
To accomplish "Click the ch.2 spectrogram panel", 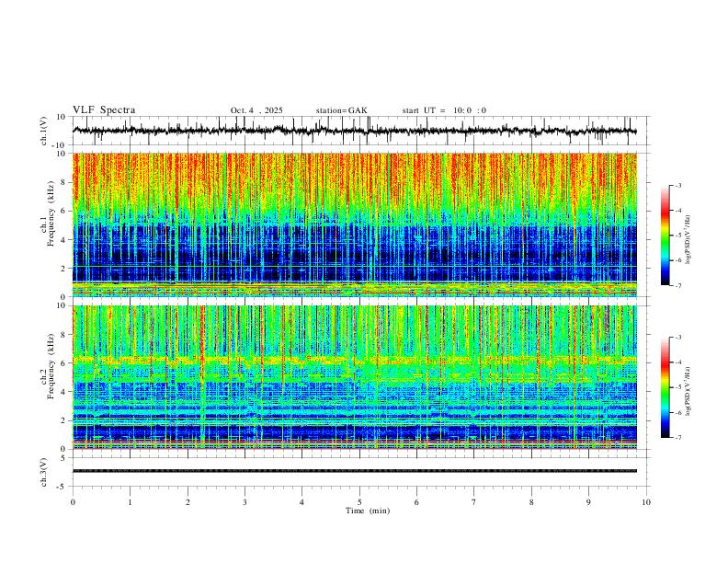I will click(x=354, y=377).
